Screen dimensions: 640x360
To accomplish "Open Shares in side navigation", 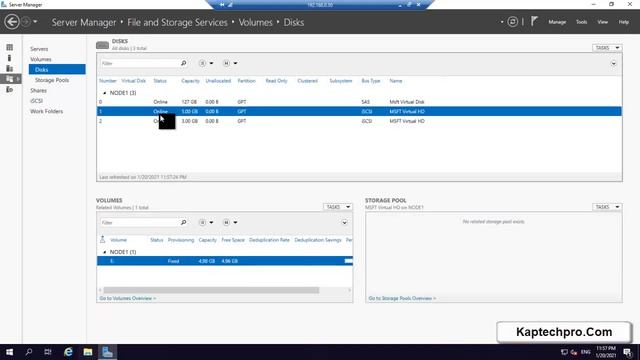I will (38, 91).
